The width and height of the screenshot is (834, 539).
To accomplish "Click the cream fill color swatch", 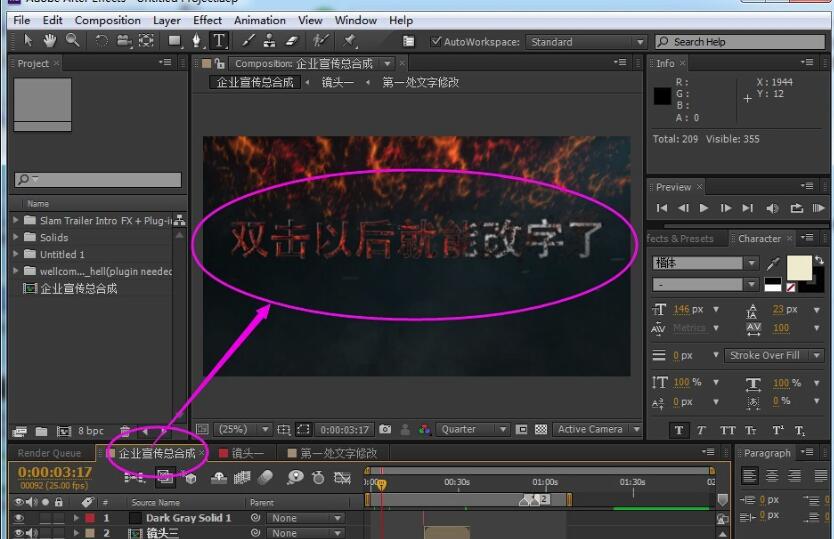I will coord(799,267).
